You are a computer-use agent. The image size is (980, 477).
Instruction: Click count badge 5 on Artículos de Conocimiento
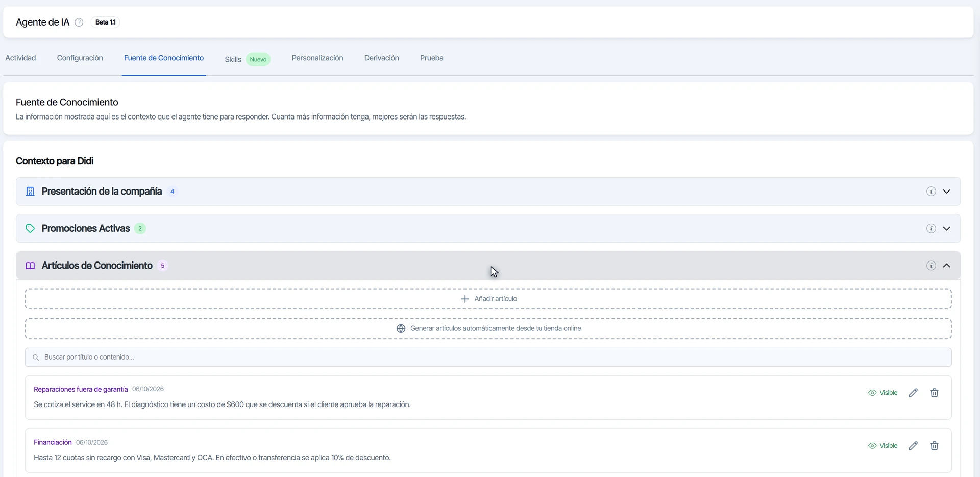162,266
